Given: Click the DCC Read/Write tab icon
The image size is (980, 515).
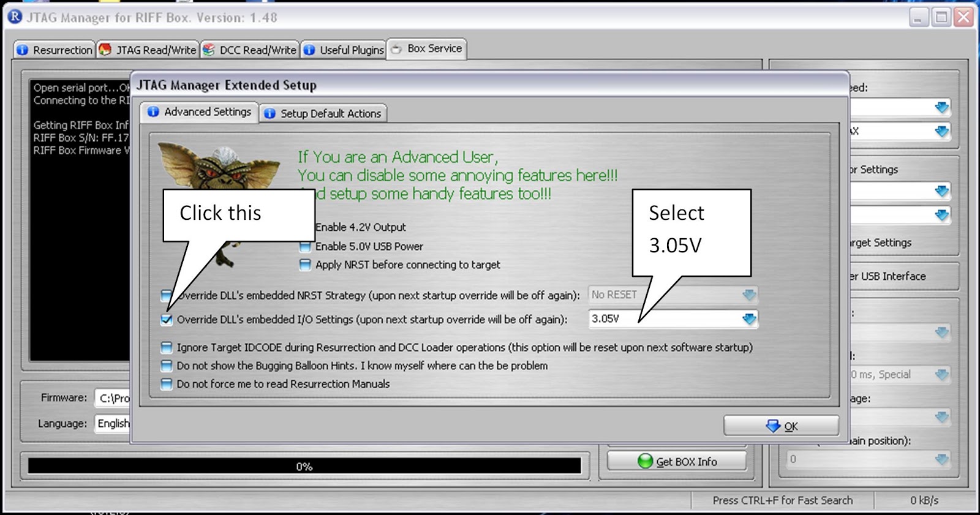Looking at the screenshot, I should click(x=209, y=50).
